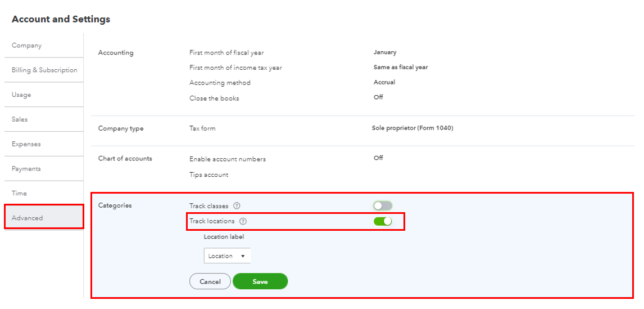The width and height of the screenshot is (644, 309).
Task: Edit the Accounting section
Action: 116,53
